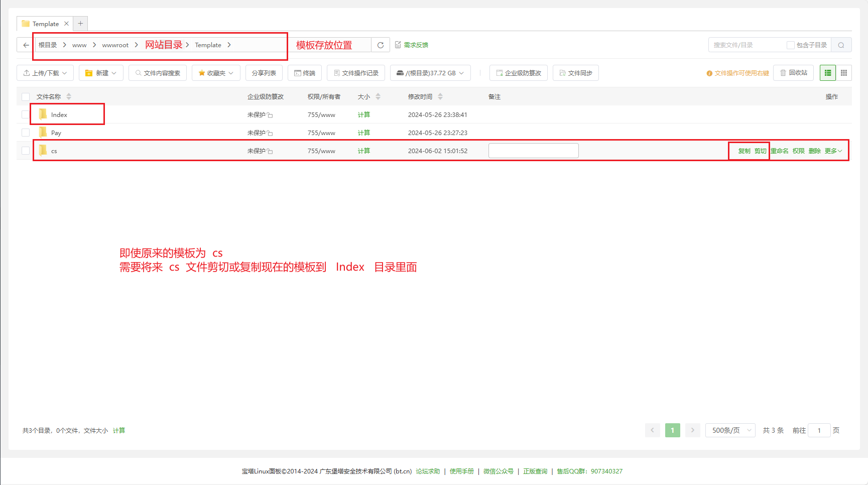Open 分享列表 share list

tap(264, 73)
